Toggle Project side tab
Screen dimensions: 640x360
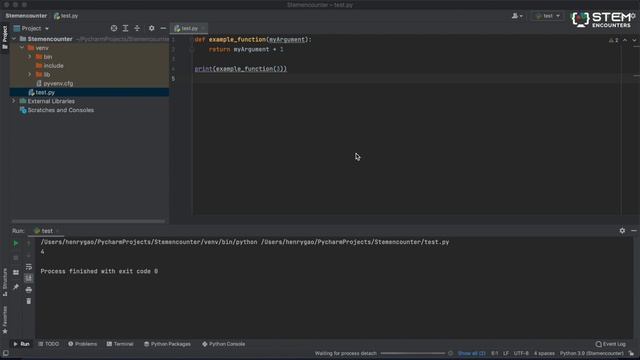point(5,37)
